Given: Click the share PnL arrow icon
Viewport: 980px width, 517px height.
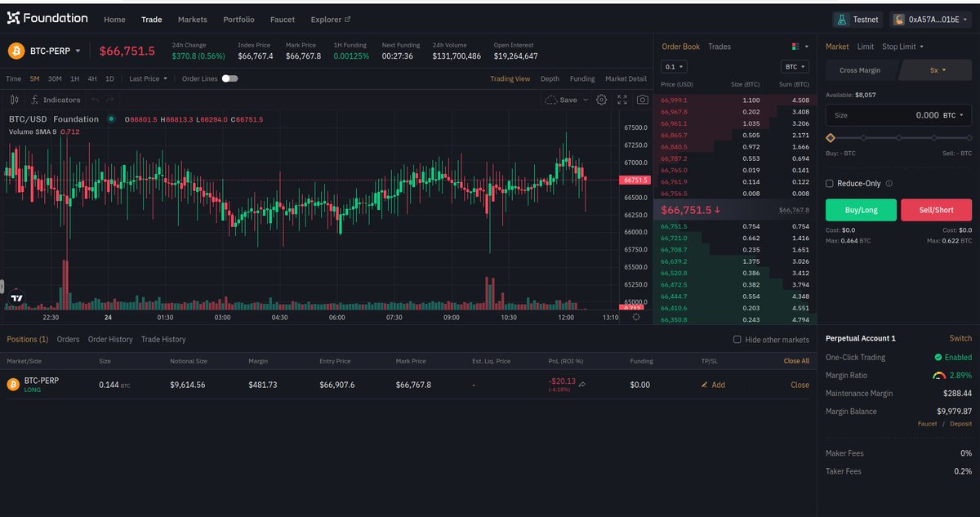Looking at the screenshot, I should point(582,383).
